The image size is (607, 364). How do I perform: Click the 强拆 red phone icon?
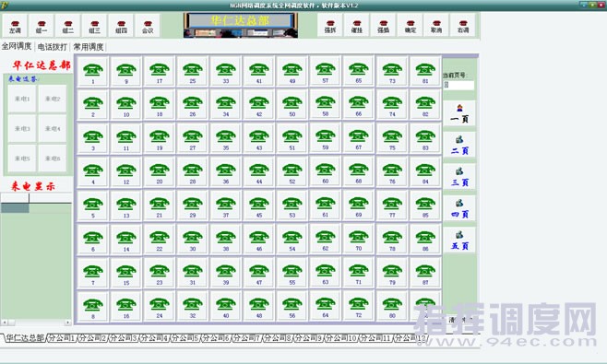[x=330, y=26]
